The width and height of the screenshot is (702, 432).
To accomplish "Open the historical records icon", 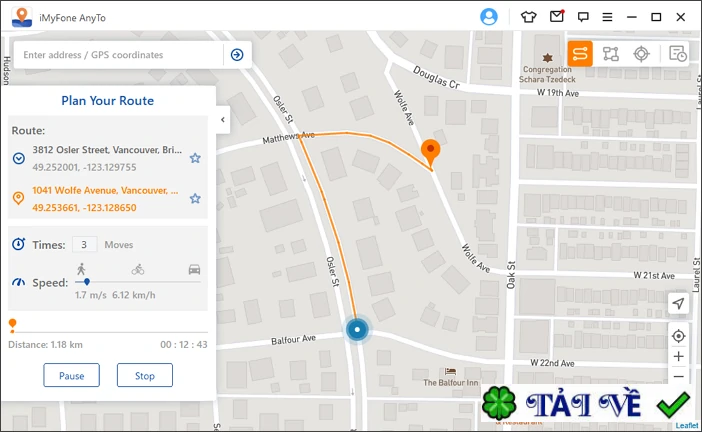I will [x=678, y=54].
